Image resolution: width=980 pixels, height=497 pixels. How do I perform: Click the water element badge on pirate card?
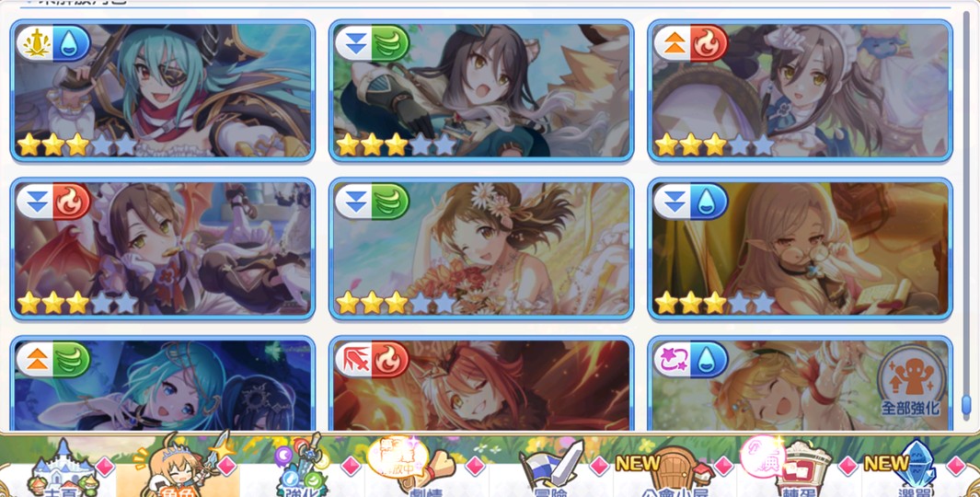72,44
